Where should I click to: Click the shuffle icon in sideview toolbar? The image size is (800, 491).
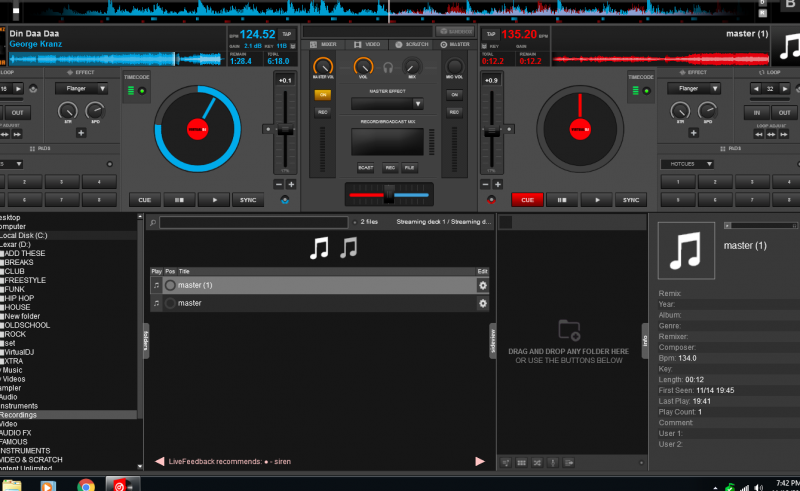tap(537, 462)
